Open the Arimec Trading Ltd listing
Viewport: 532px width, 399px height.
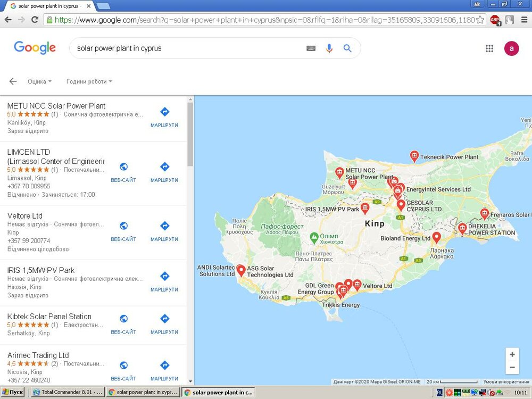pyautogui.click(x=38, y=355)
